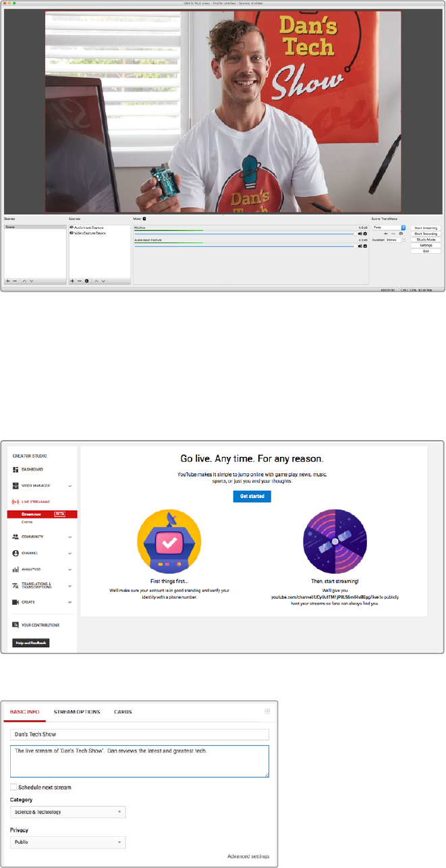Image resolution: width=446 pixels, height=868 pixels.
Task: Click Start Streaming in OBS
Action: point(426,228)
